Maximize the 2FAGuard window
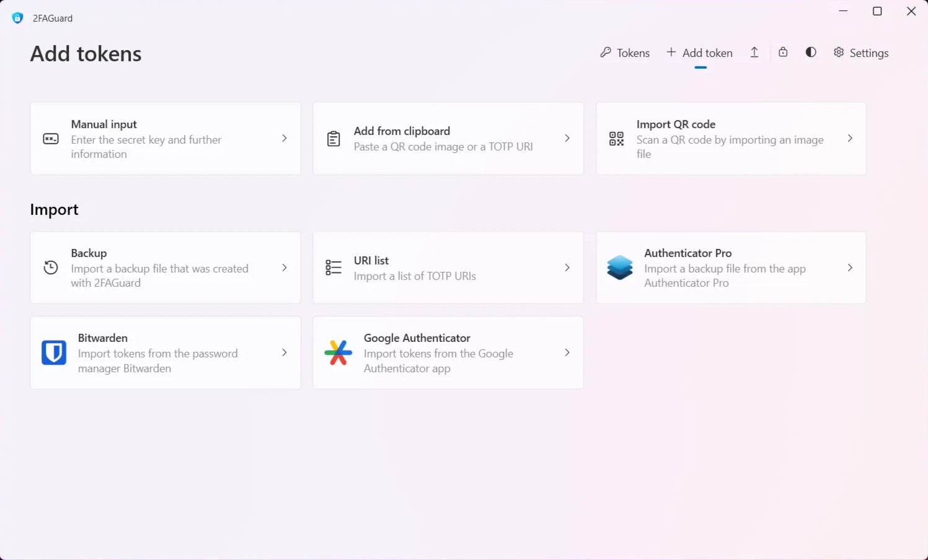This screenshot has width=928, height=560. (877, 11)
